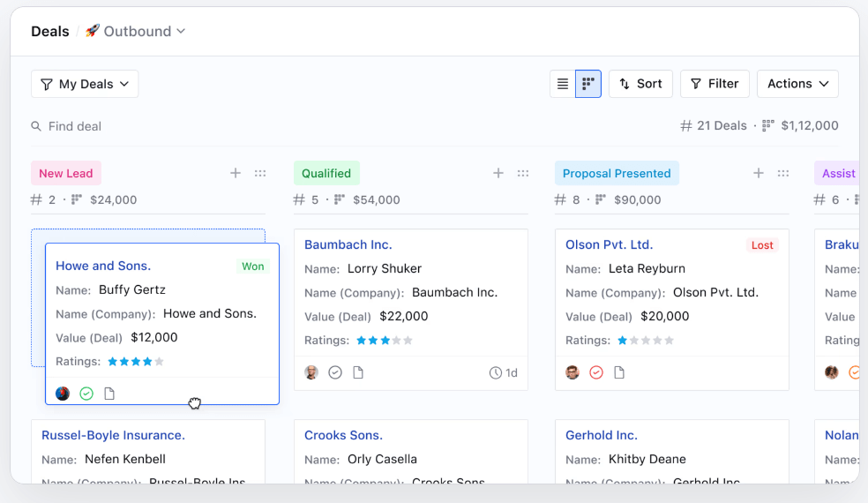This screenshot has height=503, width=868.
Task: Click the Deals breadcrumb
Action: click(49, 32)
